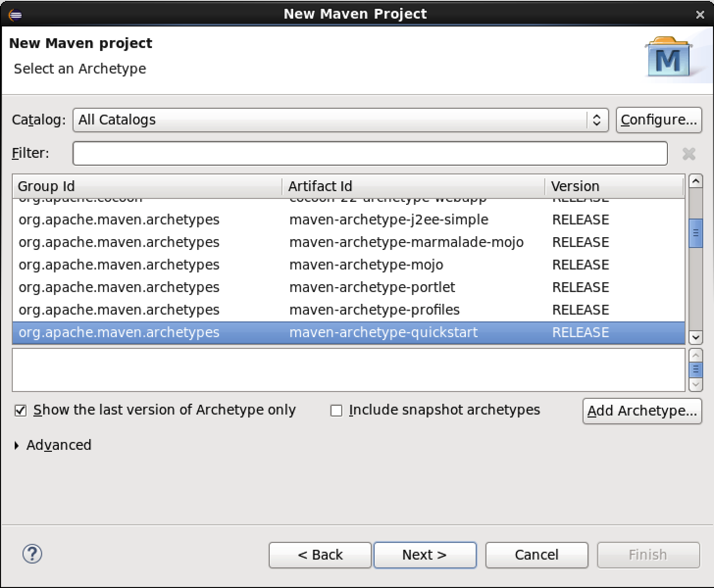Click archetype list scroll down arrow
The width and height of the screenshot is (714, 588).
[695, 337]
